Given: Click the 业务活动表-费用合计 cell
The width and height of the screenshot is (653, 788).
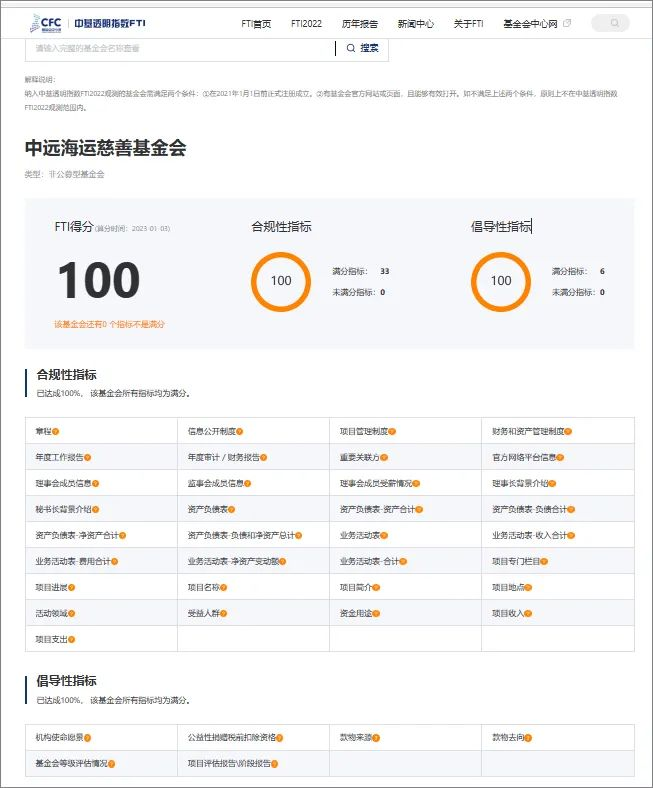Looking at the screenshot, I should pos(101,562).
